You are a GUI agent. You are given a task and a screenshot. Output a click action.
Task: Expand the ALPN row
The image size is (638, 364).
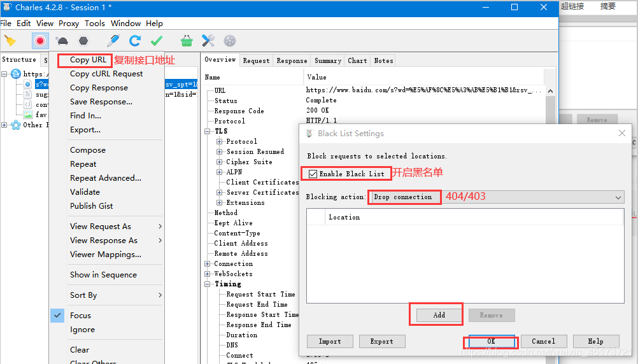click(219, 172)
